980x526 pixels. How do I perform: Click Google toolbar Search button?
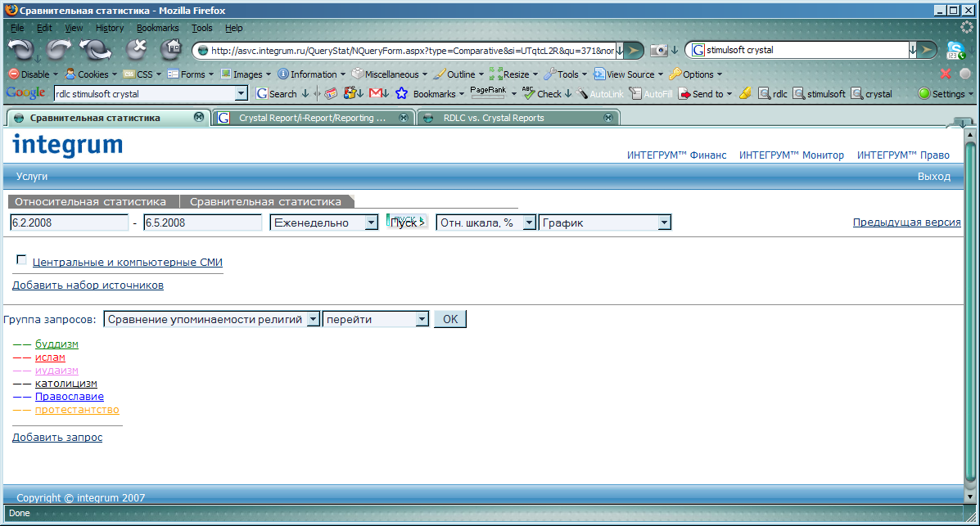pyautogui.click(x=276, y=94)
